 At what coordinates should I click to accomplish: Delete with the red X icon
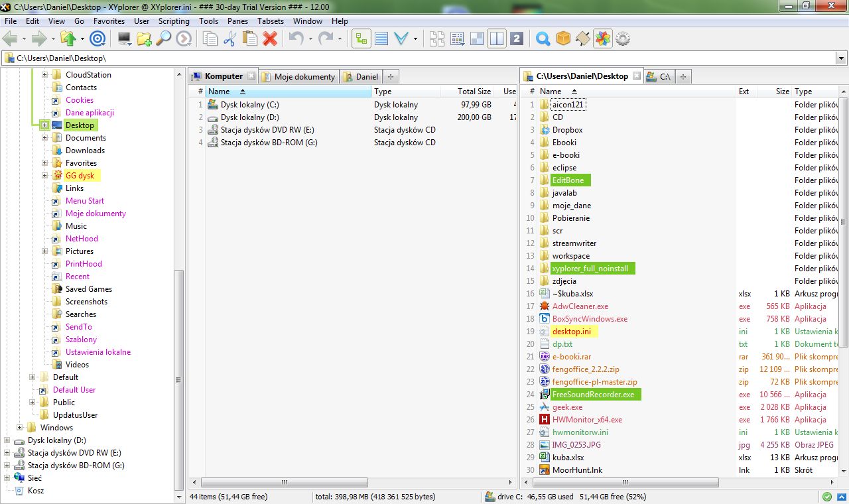269,38
